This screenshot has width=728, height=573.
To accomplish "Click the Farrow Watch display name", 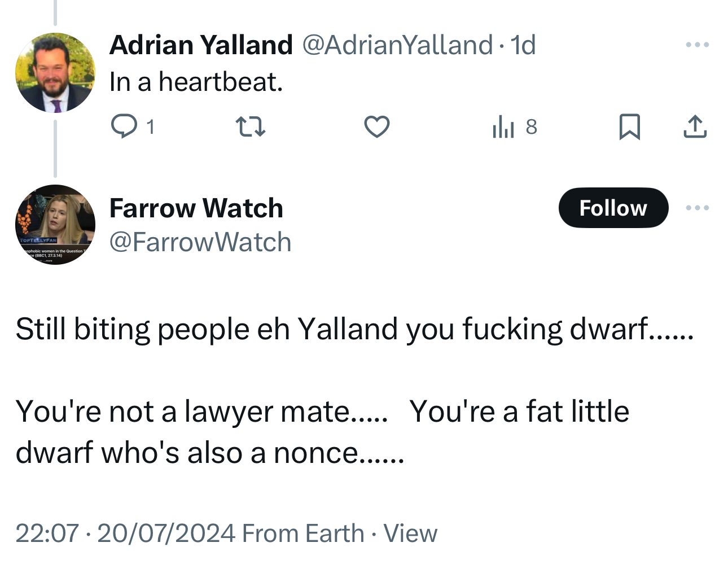I will (196, 208).
